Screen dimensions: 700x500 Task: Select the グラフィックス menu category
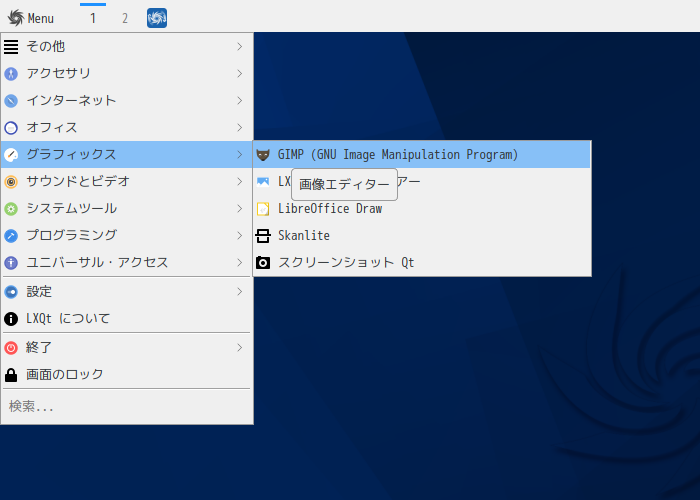point(127,154)
